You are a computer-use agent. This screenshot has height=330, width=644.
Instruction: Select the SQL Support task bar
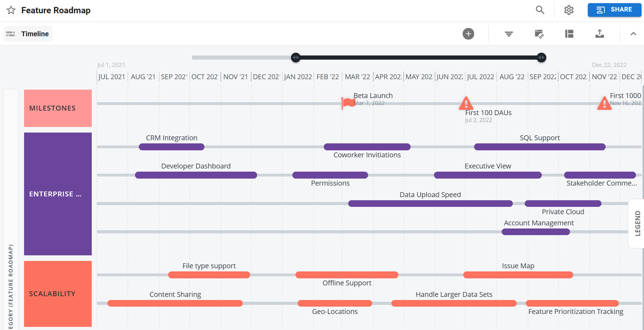[539, 147]
